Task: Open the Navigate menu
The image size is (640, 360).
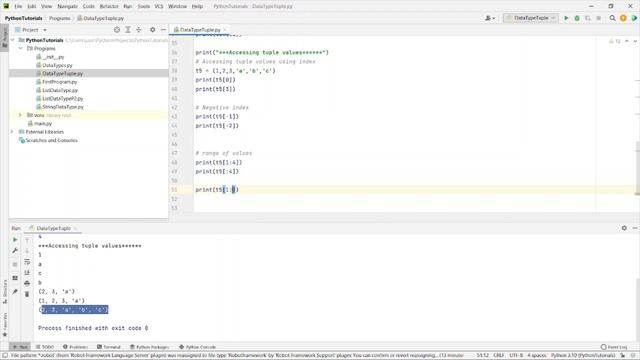Action: (x=67, y=6)
